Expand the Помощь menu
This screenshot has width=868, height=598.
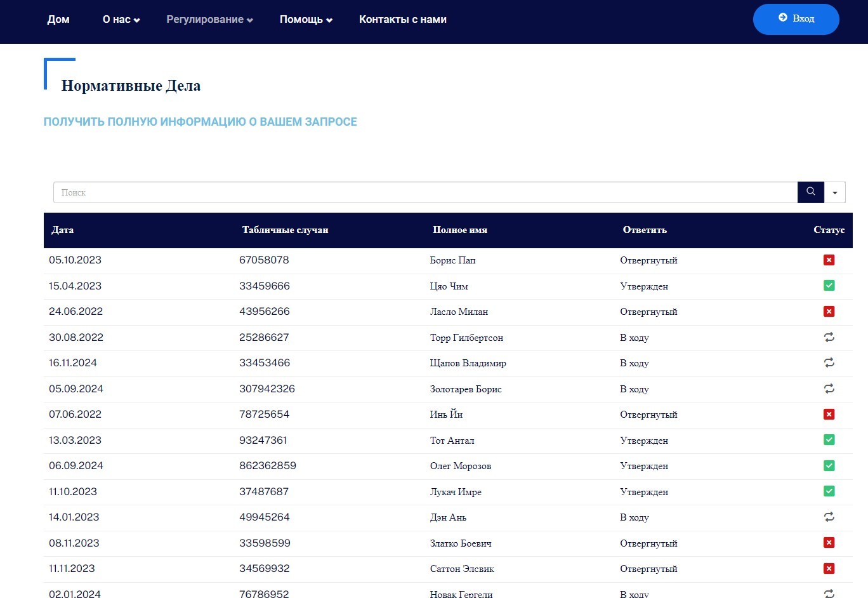coord(306,19)
